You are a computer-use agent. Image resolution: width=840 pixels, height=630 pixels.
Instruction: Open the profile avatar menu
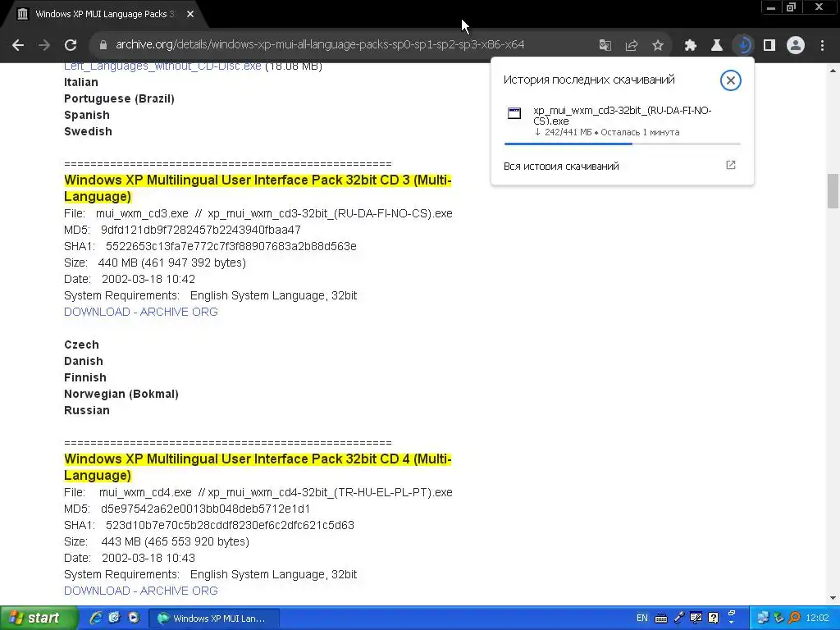click(x=796, y=45)
